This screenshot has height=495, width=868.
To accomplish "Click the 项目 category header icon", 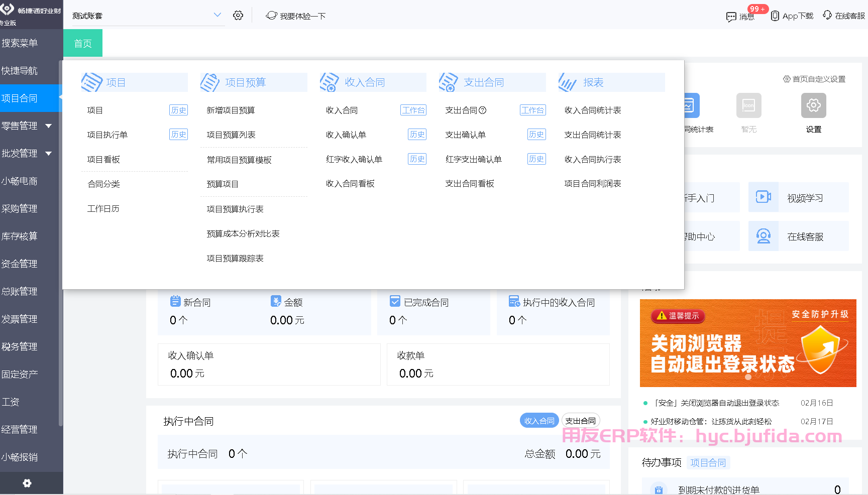I will point(92,82).
